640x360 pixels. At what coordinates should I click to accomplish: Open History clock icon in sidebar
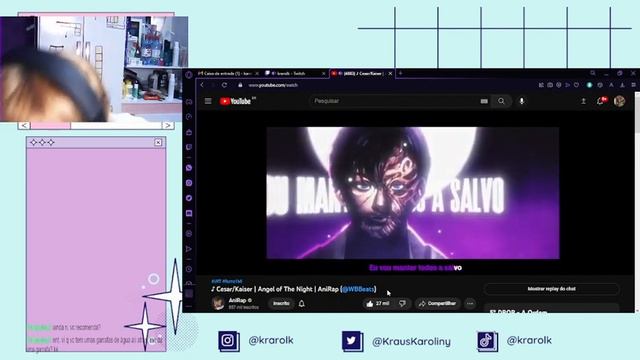pyautogui.click(x=189, y=269)
